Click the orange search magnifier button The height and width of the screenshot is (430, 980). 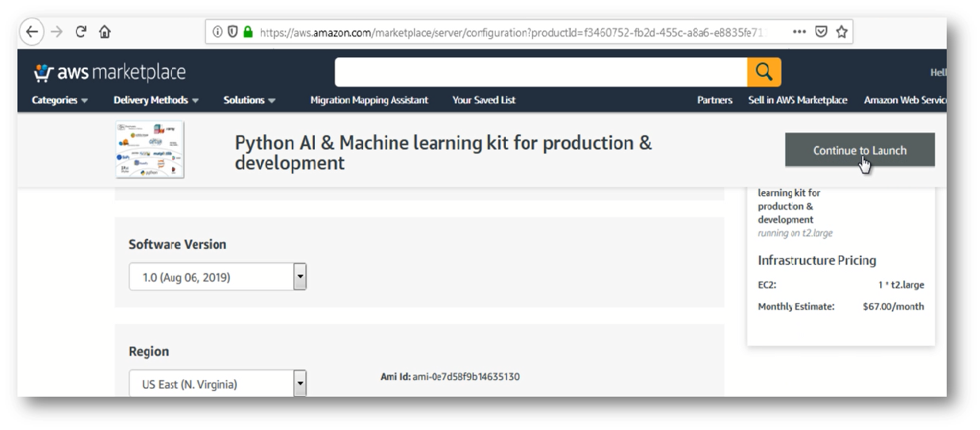[x=764, y=72]
